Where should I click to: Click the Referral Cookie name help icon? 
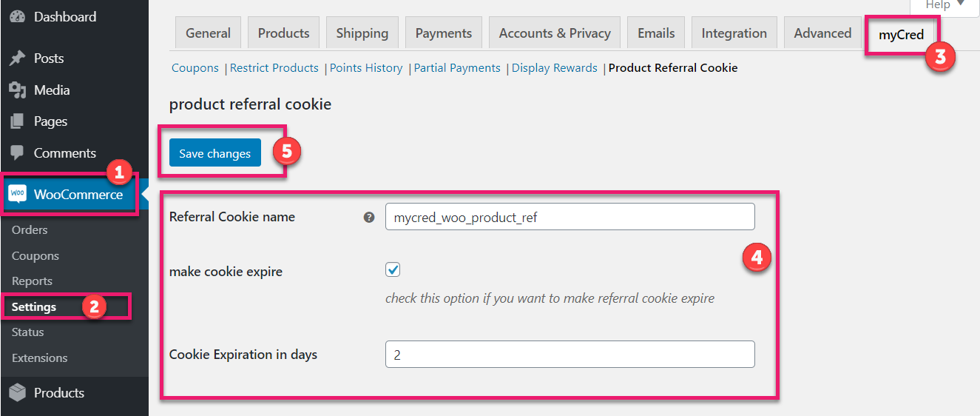(x=369, y=218)
